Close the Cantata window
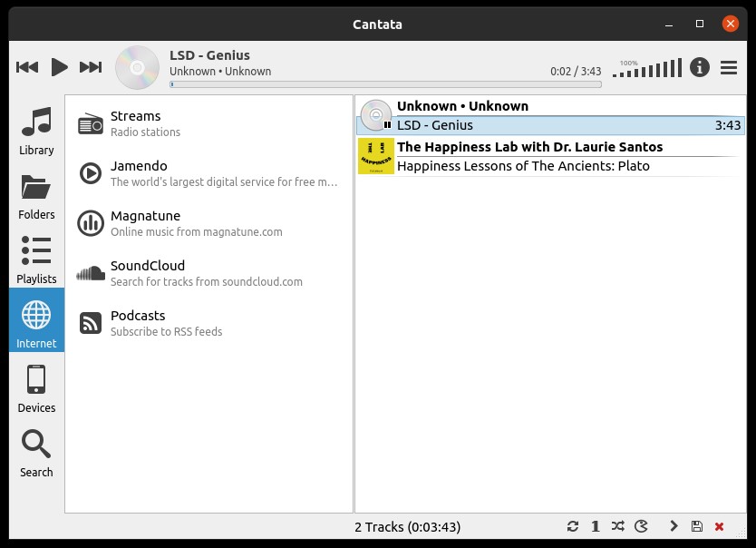The height and width of the screenshot is (548, 756). click(x=731, y=24)
